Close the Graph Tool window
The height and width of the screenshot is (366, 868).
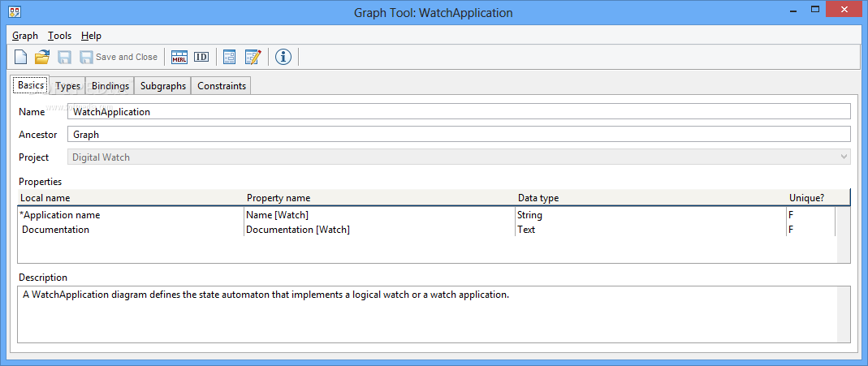[844, 9]
